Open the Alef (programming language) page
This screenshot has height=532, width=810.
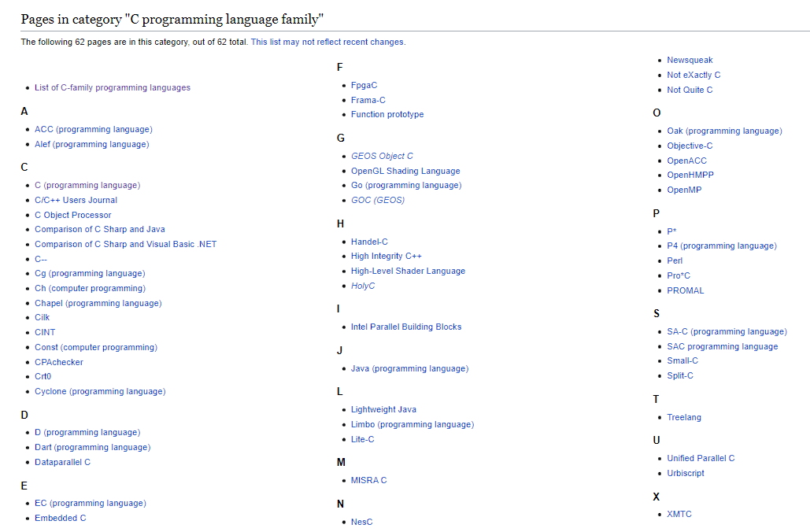91,144
